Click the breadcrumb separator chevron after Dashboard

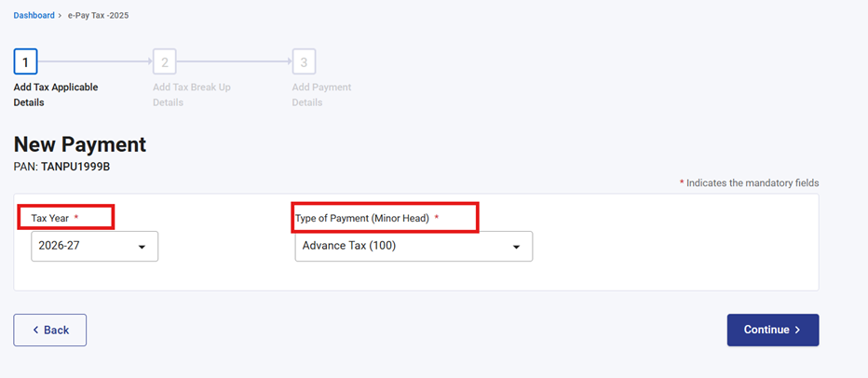click(61, 16)
